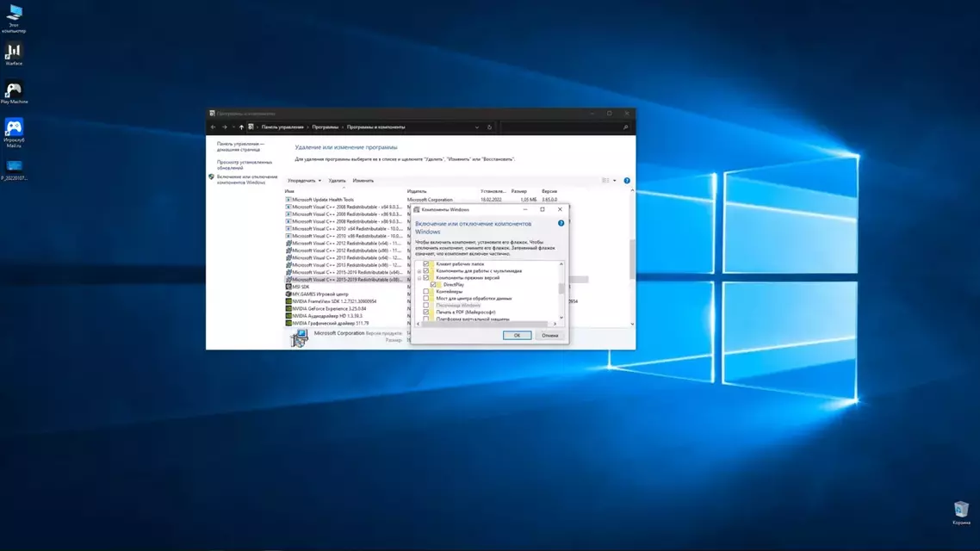Refresh the Programs and Features address bar

point(489,127)
